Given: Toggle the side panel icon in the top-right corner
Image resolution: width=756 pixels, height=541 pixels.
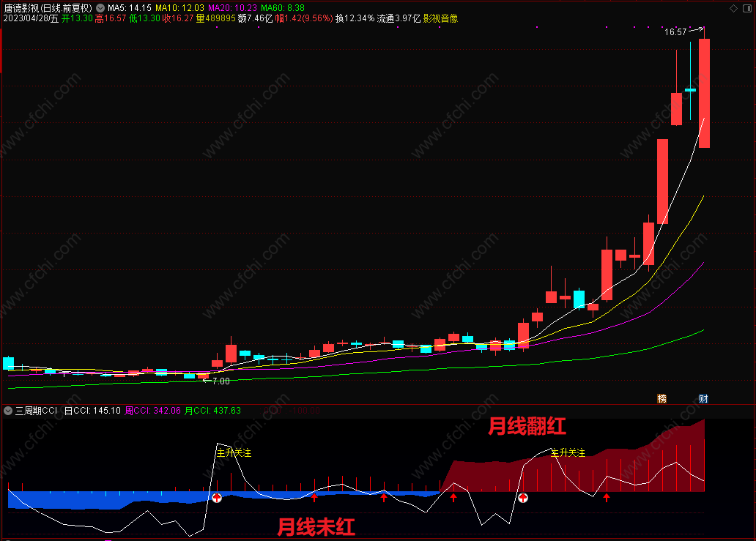Looking at the screenshot, I should pos(747,8).
